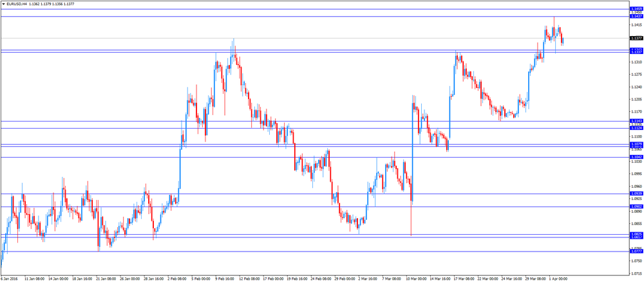Click the current price label 1.1377
Screen dimensions: 644x283
[x=637, y=38]
